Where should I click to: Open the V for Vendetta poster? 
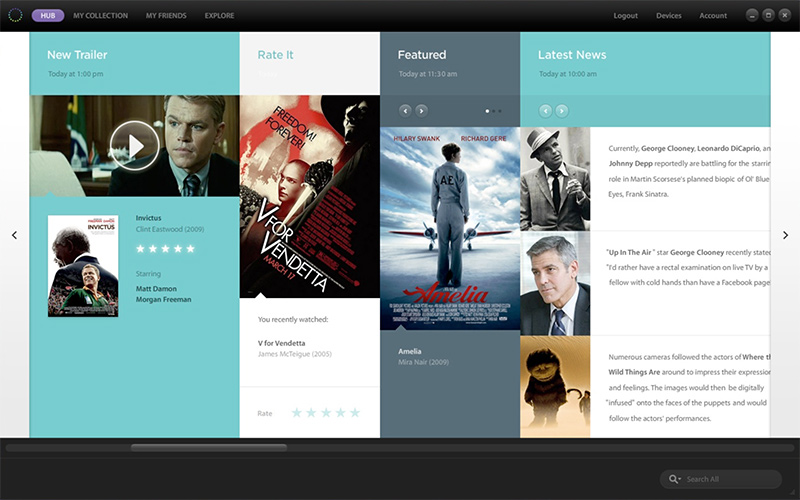[310, 196]
